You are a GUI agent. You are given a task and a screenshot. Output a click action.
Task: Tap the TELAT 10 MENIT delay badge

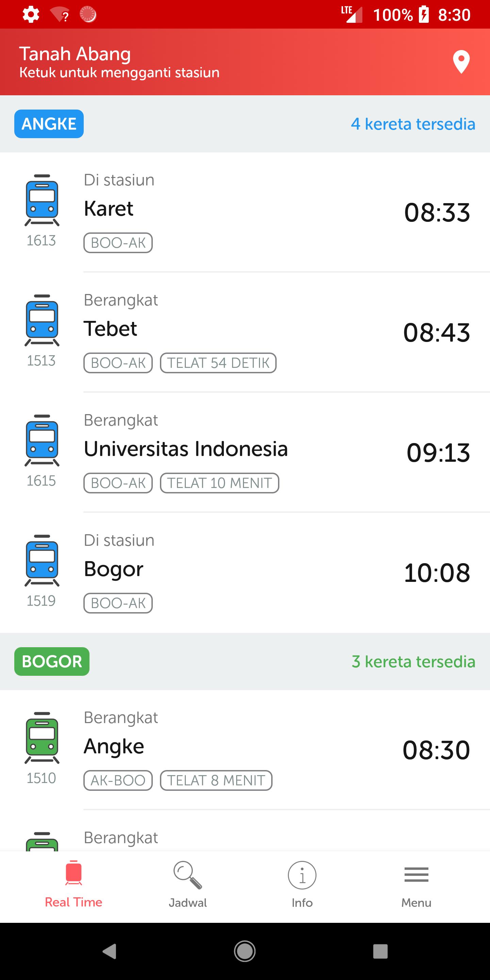click(x=219, y=483)
